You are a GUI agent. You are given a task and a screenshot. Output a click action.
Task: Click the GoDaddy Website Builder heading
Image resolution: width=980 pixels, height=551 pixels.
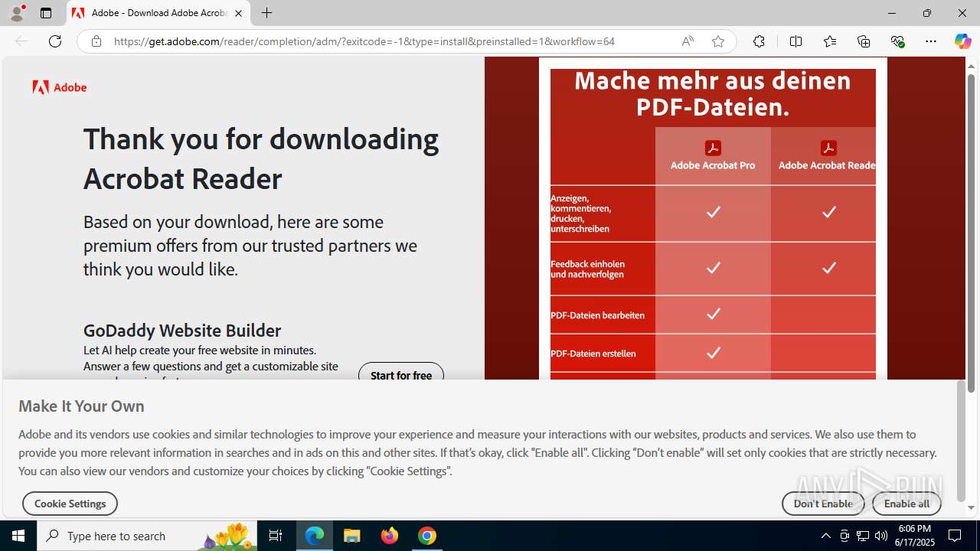[182, 331]
